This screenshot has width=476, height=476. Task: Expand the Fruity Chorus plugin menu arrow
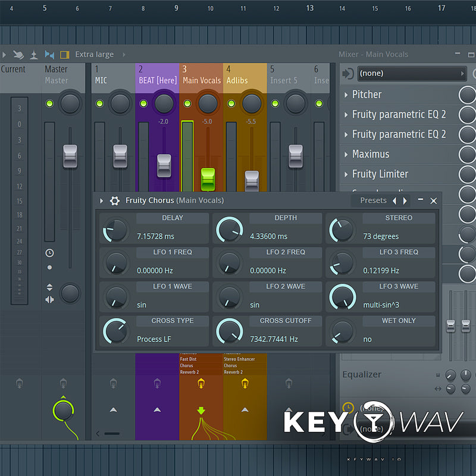pos(102,201)
